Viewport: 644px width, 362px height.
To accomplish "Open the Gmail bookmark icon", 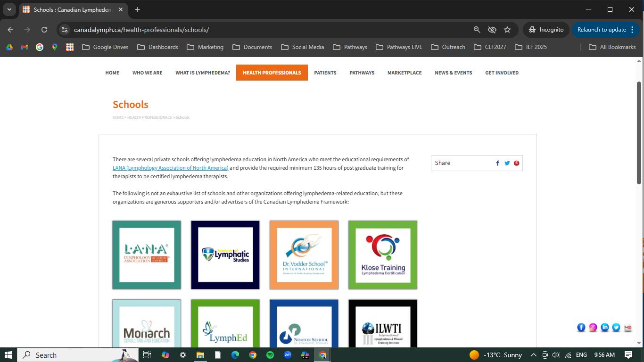I will (25, 47).
